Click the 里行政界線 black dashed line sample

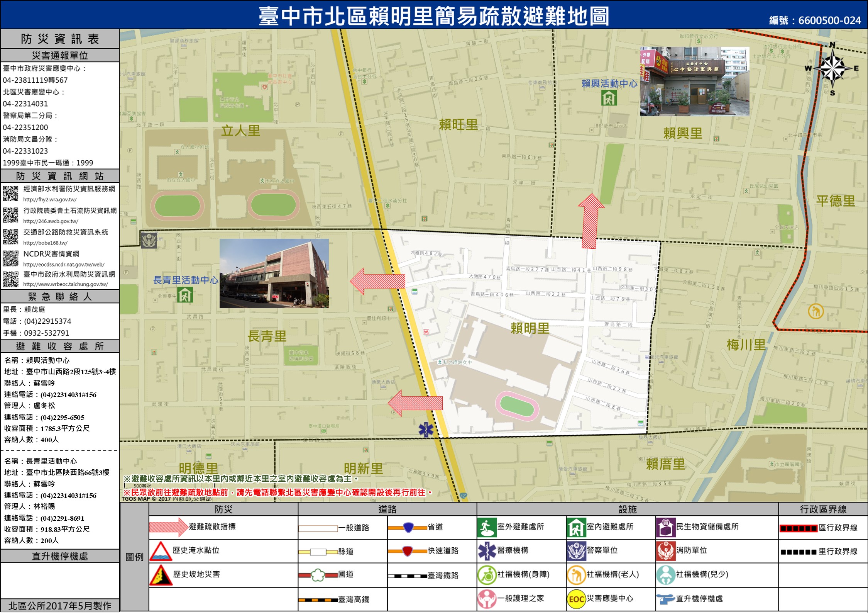[799, 552]
